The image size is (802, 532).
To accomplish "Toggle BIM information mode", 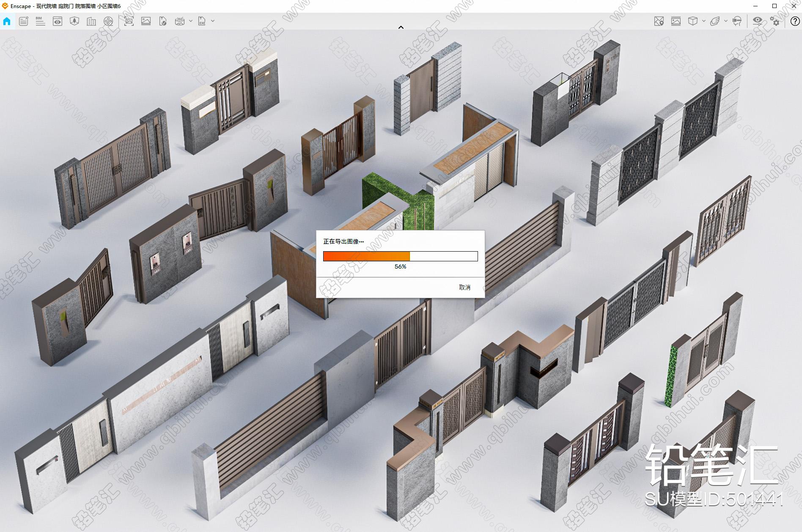I will click(x=40, y=21).
